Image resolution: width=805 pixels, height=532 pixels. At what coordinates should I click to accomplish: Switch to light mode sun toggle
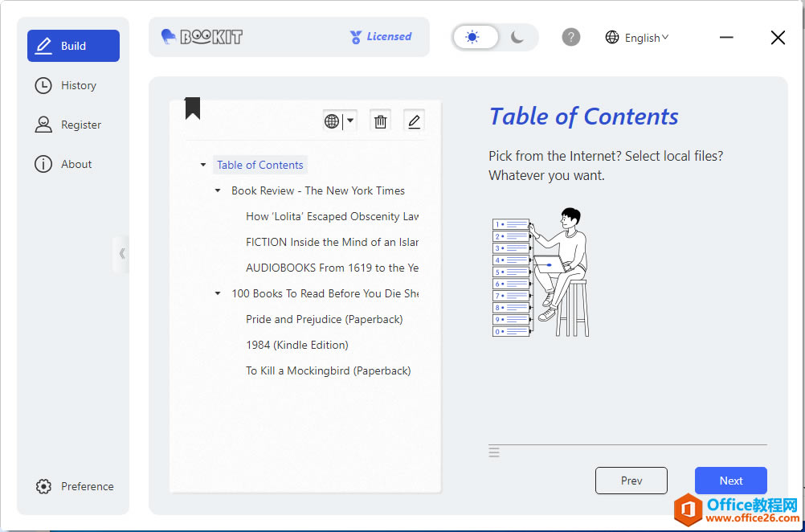point(476,38)
